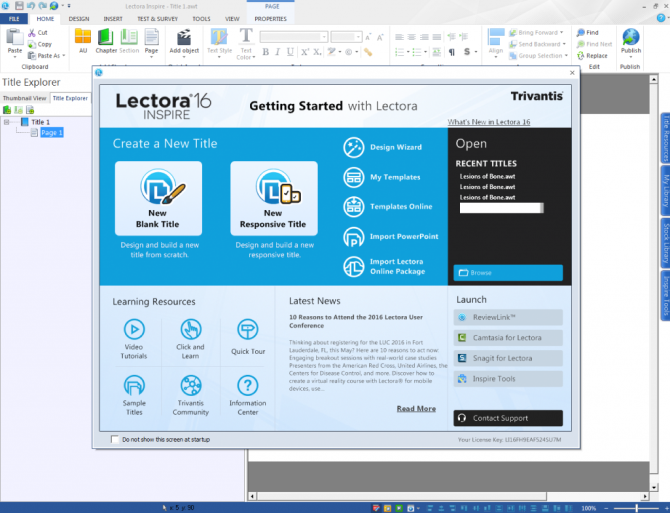Image resolution: width=670 pixels, height=513 pixels.
Task: Click the New Responsive Title tile
Action: tap(274, 198)
